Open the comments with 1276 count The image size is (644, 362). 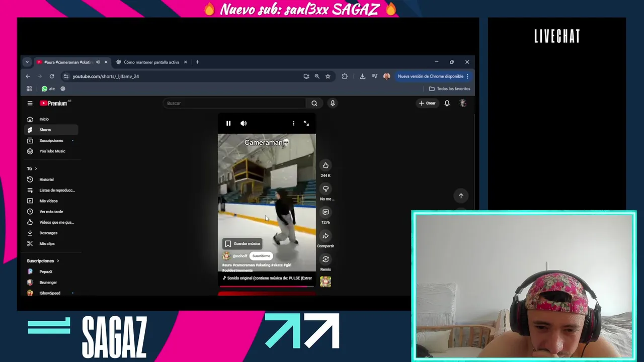pyautogui.click(x=326, y=212)
